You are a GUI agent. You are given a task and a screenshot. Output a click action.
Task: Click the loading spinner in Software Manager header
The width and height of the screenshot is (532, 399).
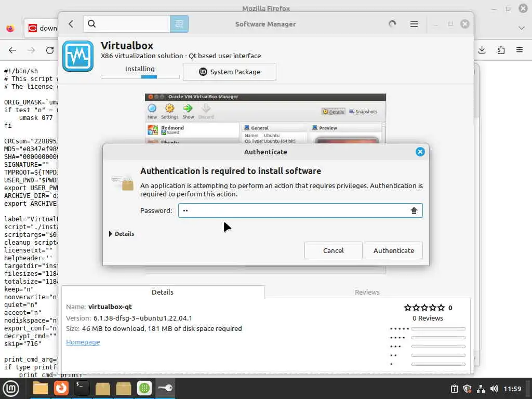(x=392, y=24)
